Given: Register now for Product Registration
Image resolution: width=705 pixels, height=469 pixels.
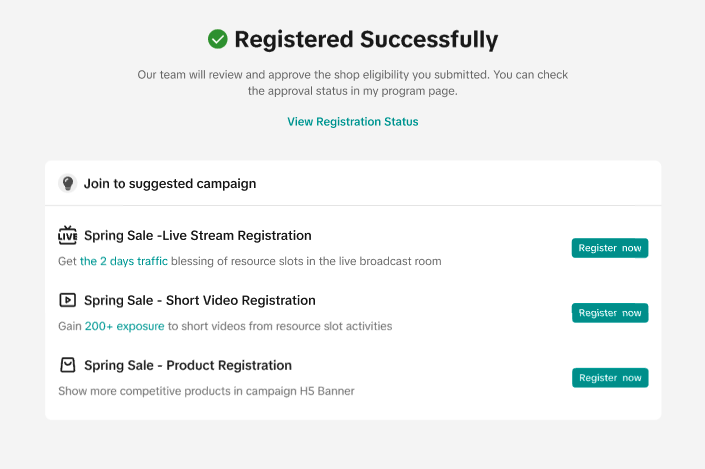Looking at the screenshot, I should coord(610,378).
